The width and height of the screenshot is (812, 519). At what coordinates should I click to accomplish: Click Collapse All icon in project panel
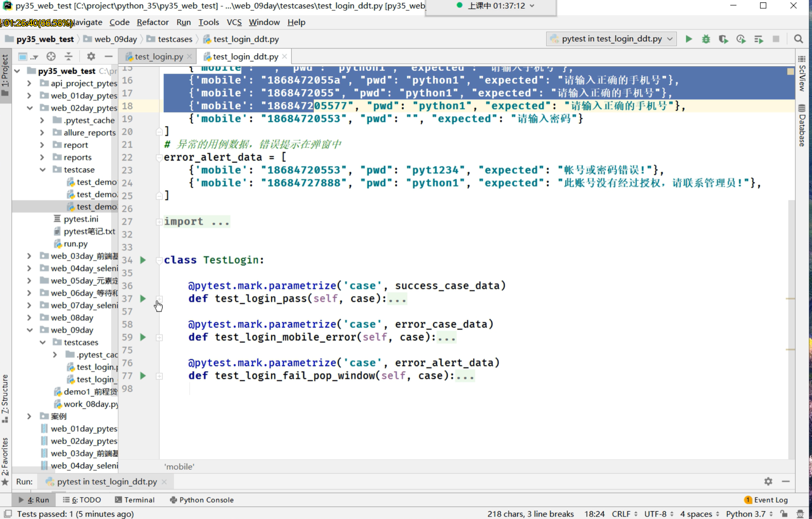click(68, 56)
